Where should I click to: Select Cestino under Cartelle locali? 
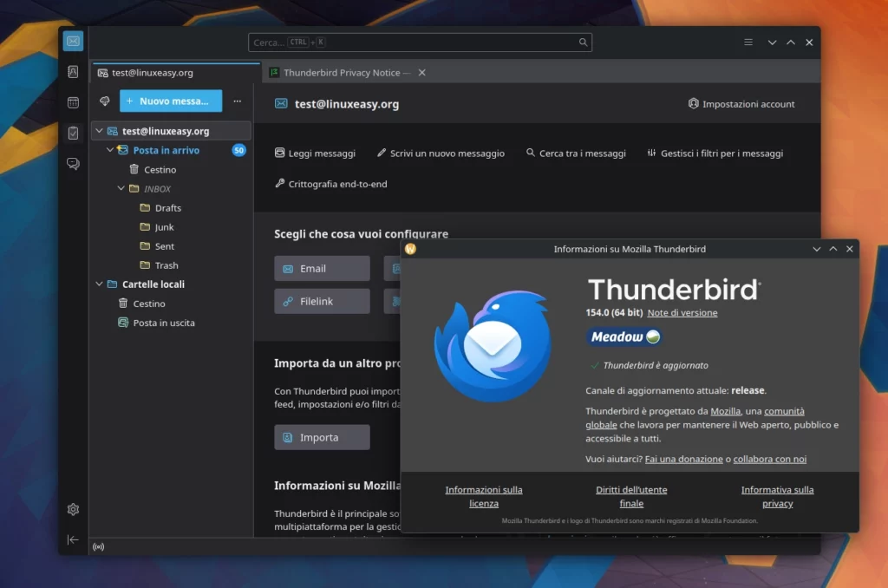[149, 304]
